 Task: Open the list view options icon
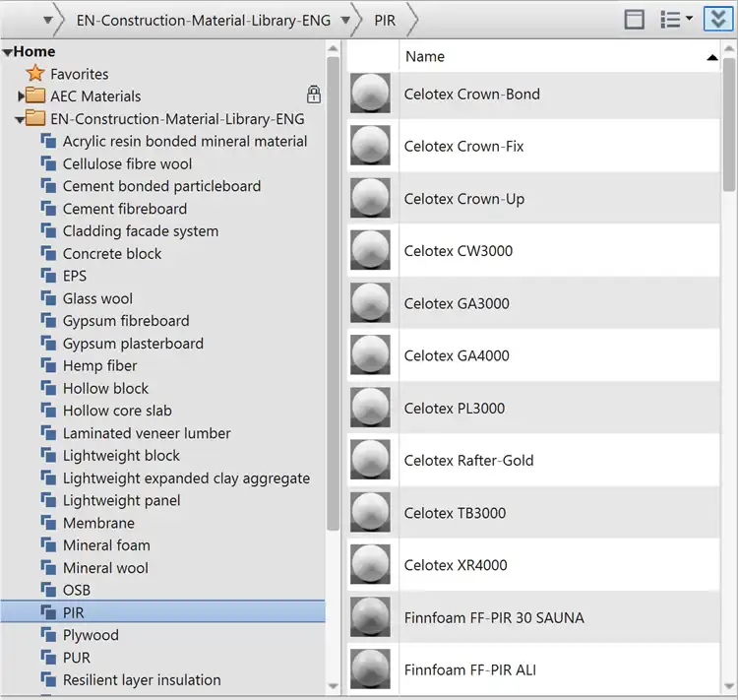pyautogui.click(x=670, y=20)
